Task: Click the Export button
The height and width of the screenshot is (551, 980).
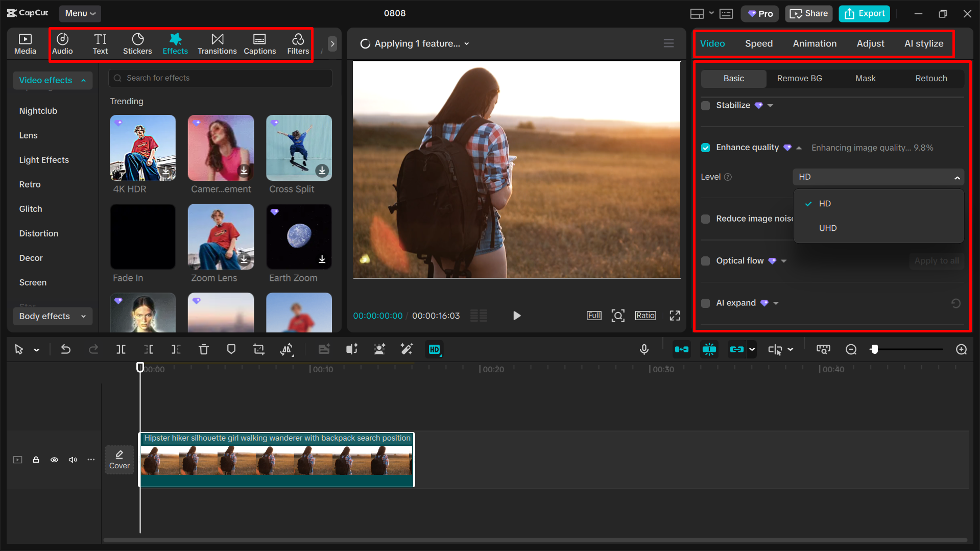Action: click(864, 13)
